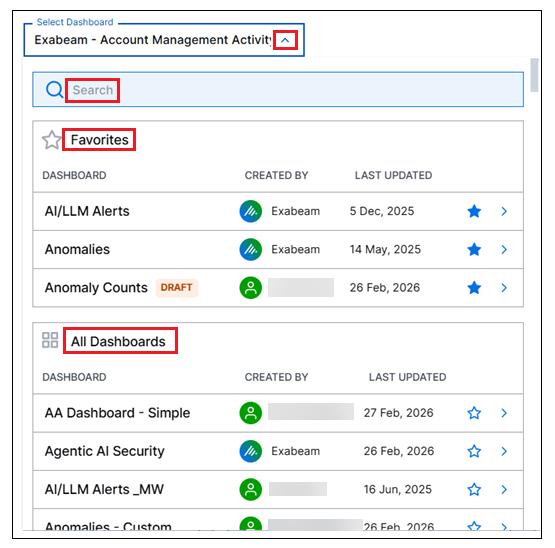The height and width of the screenshot is (548, 555).
Task: Favorite the AI/LLM Alerts _MW star
Action: point(474,490)
